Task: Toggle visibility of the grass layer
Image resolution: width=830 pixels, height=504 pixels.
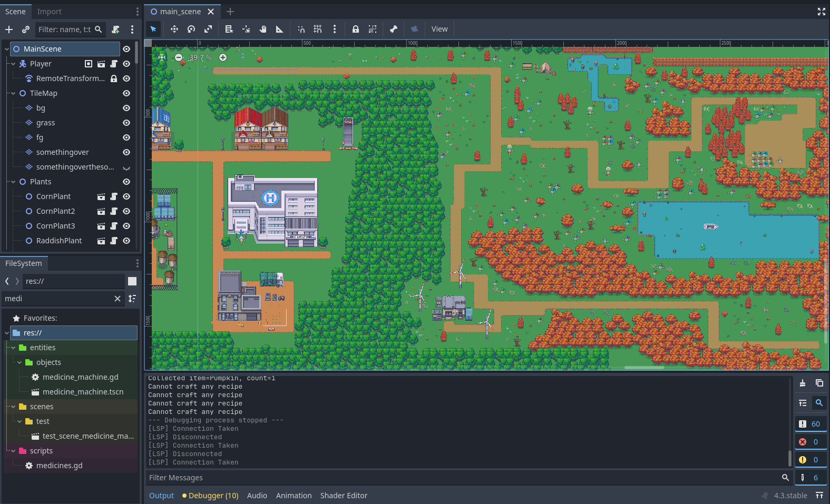Action: coord(126,123)
